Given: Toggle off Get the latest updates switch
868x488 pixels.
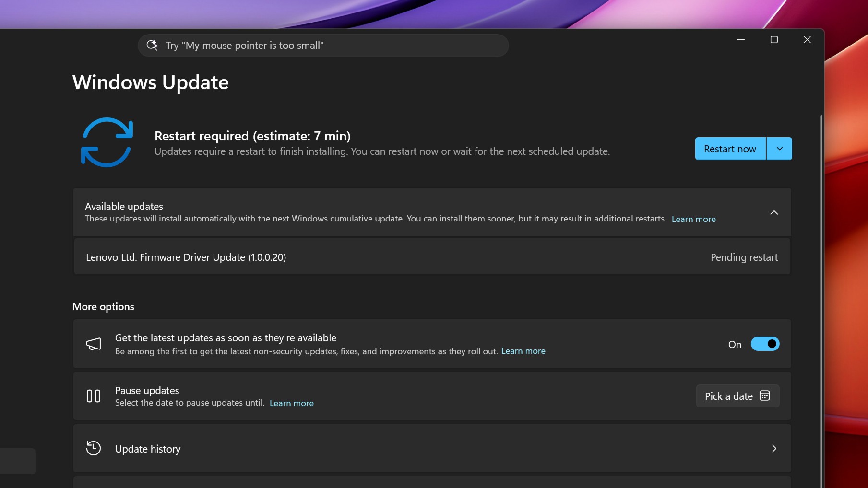Looking at the screenshot, I should point(765,344).
